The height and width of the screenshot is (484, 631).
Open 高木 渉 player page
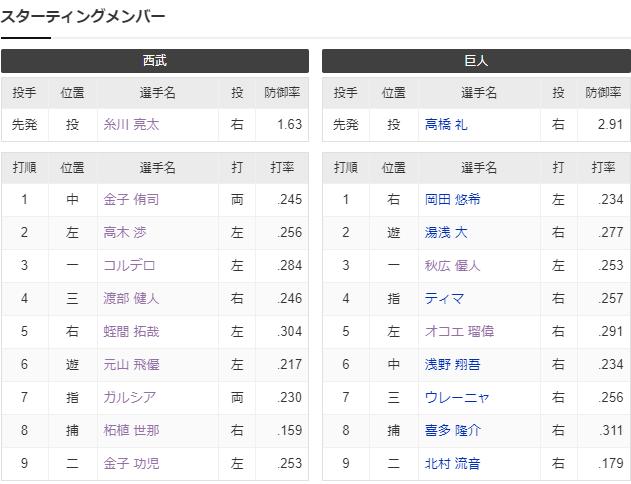coord(125,232)
